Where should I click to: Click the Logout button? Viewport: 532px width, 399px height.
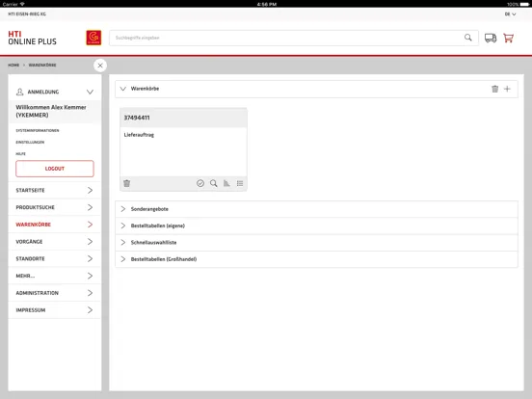coord(55,169)
